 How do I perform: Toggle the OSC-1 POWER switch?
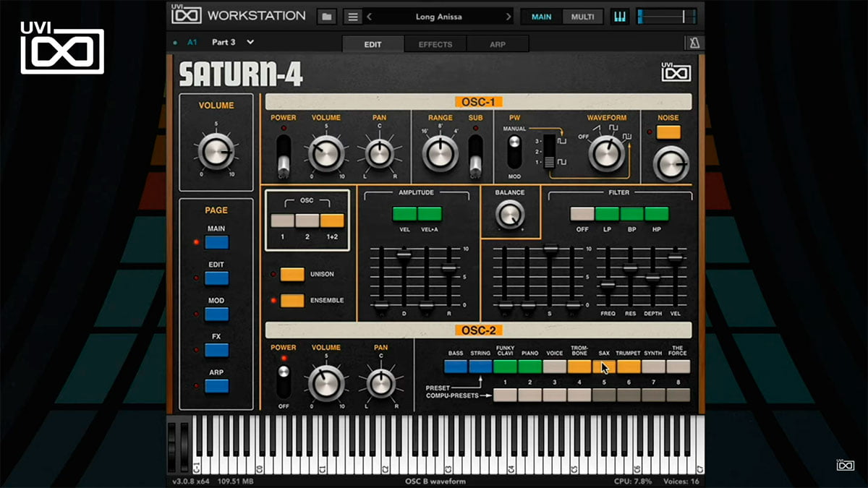pos(284,155)
